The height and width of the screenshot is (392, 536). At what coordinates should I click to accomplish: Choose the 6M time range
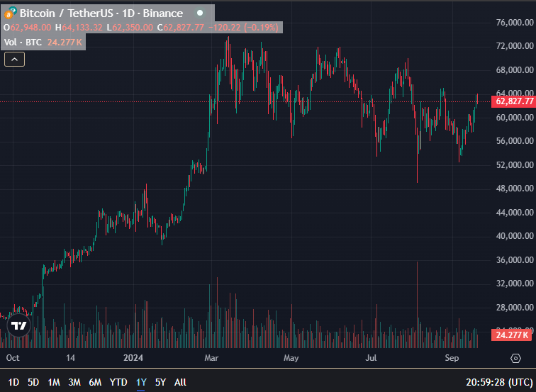95,382
